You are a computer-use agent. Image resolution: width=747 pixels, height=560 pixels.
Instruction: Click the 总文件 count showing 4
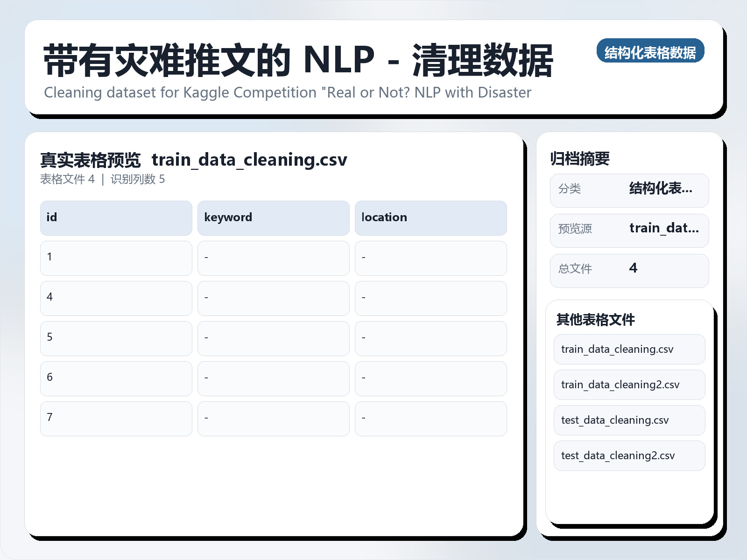[x=629, y=270]
